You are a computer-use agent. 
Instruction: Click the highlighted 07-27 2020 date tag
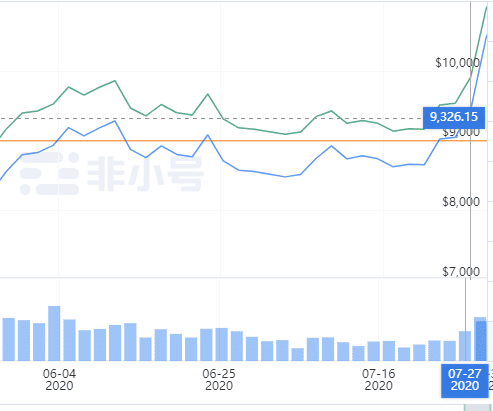click(465, 380)
